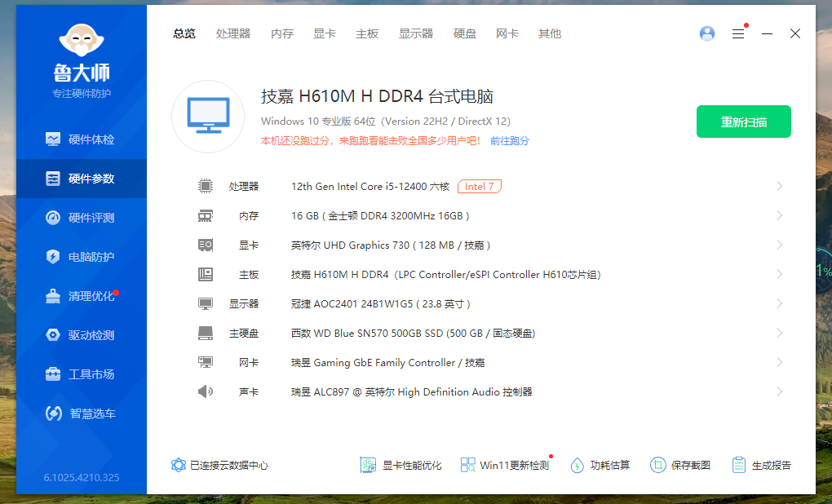Click the 处理器 chip icon
Image resolution: width=832 pixels, height=504 pixels.
click(x=206, y=186)
